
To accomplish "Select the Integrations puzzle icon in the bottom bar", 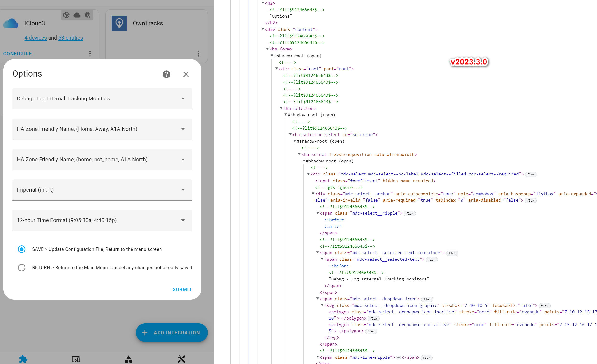I will (23, 359).
